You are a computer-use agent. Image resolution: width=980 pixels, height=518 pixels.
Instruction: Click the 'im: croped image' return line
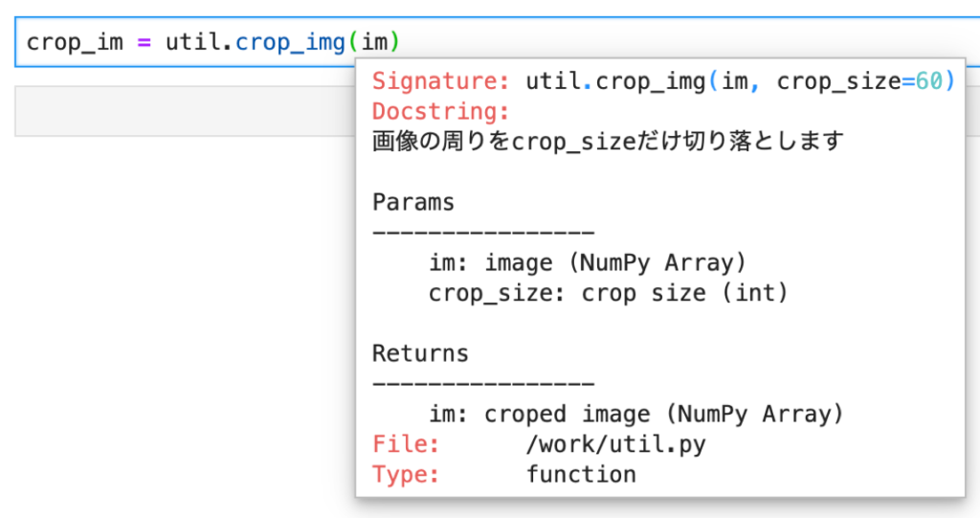(x=636, y=414)
